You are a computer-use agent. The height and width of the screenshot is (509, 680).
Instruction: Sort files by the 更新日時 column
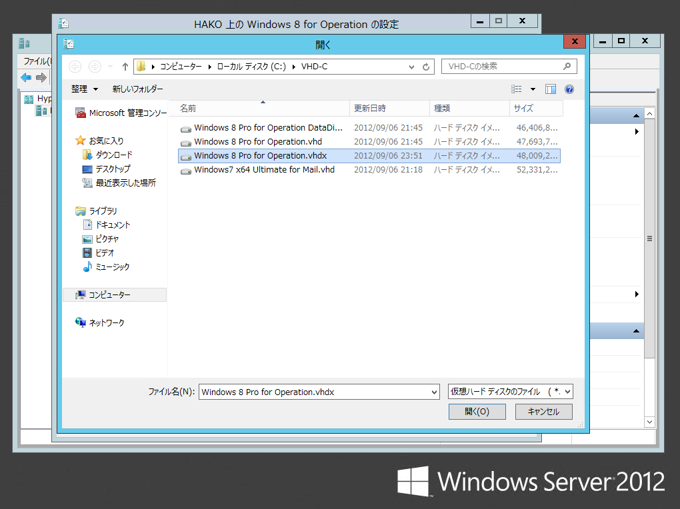tap(389, 108)
